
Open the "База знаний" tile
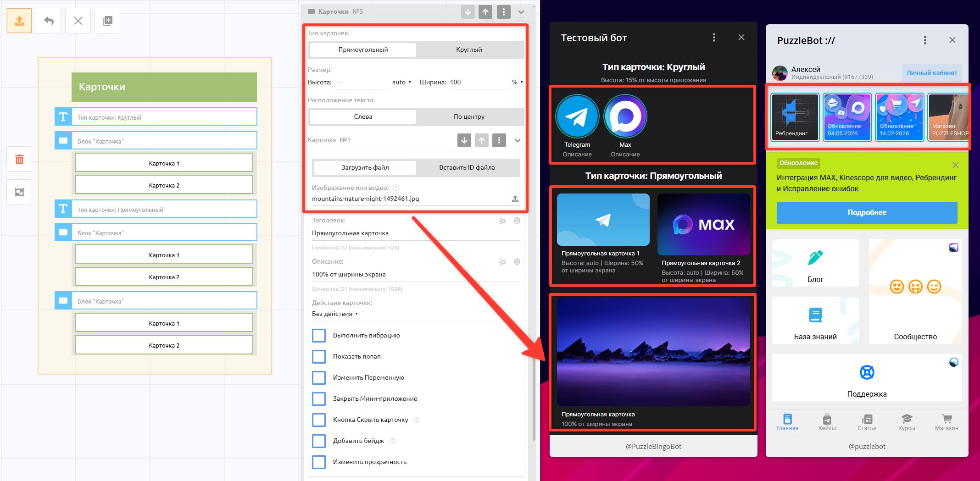(x=815, y=320)
